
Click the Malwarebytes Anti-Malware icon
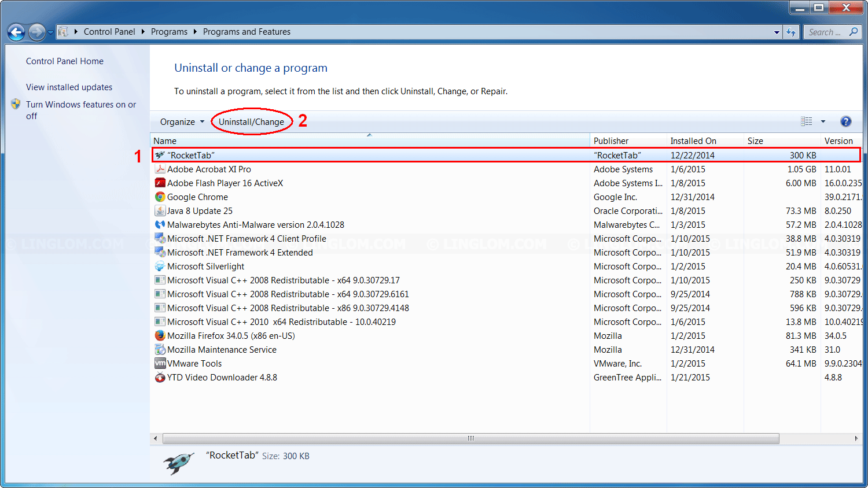(x=160, y=224)
